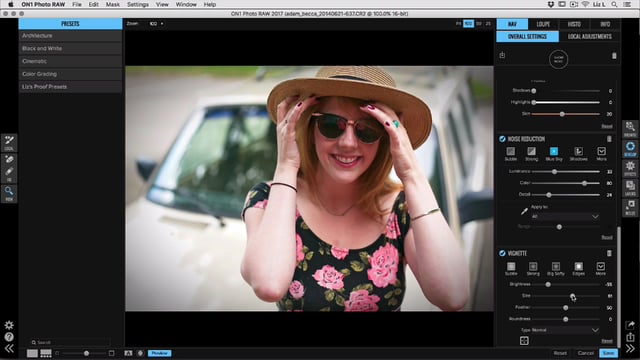Viewport: 640px width, 360px height.
Task: Click the presets Search field
Action: pos(70,342)
